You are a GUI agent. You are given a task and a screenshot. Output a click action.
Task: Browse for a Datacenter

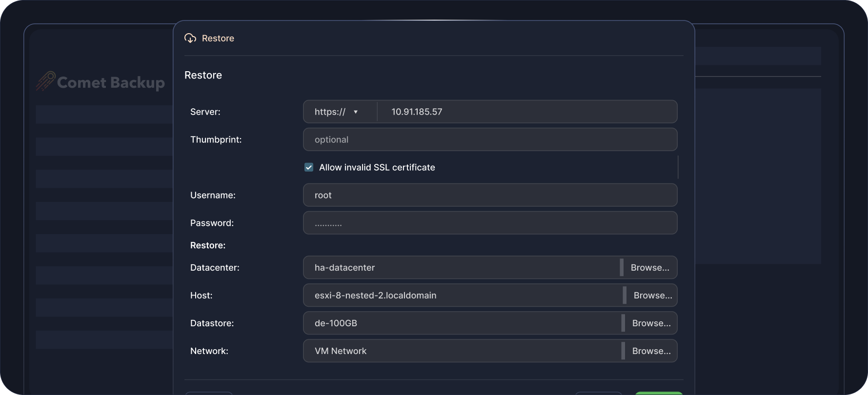(x=650, y=268)
